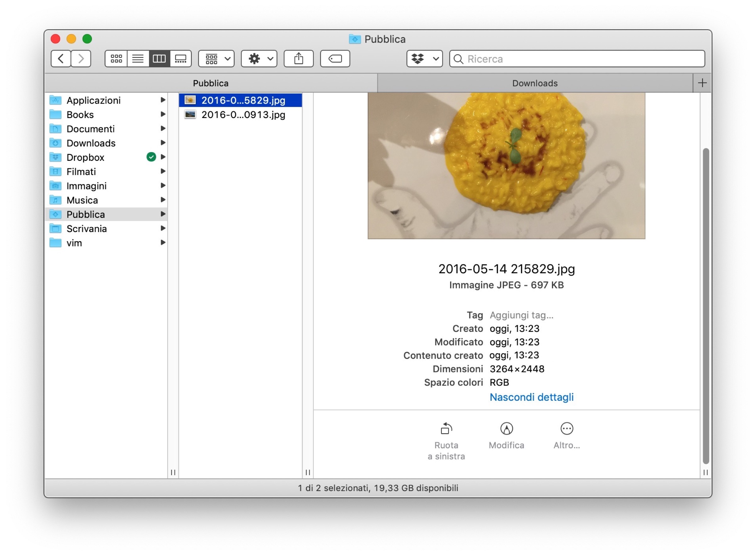Go back with the back arrow
The height and width of the screenshot is (556, 756).
pyautogui.click(x=61, y=59)
